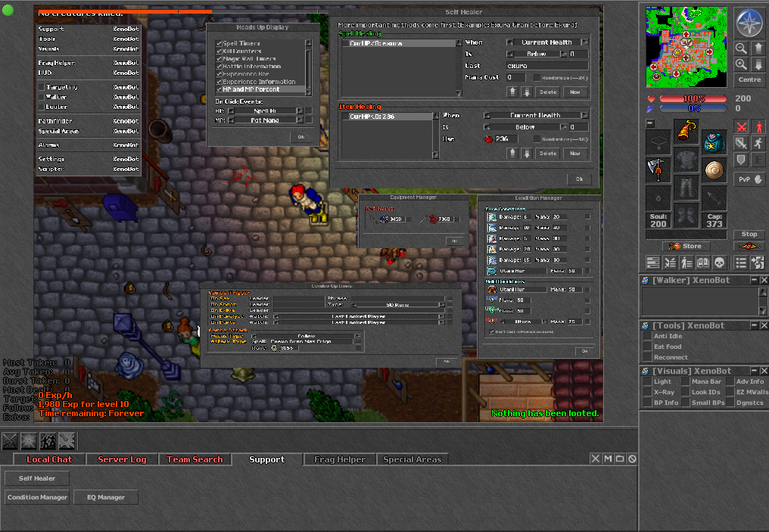The image size is (769, 532).
Task: Open the Store button
Action: point(686,246)
